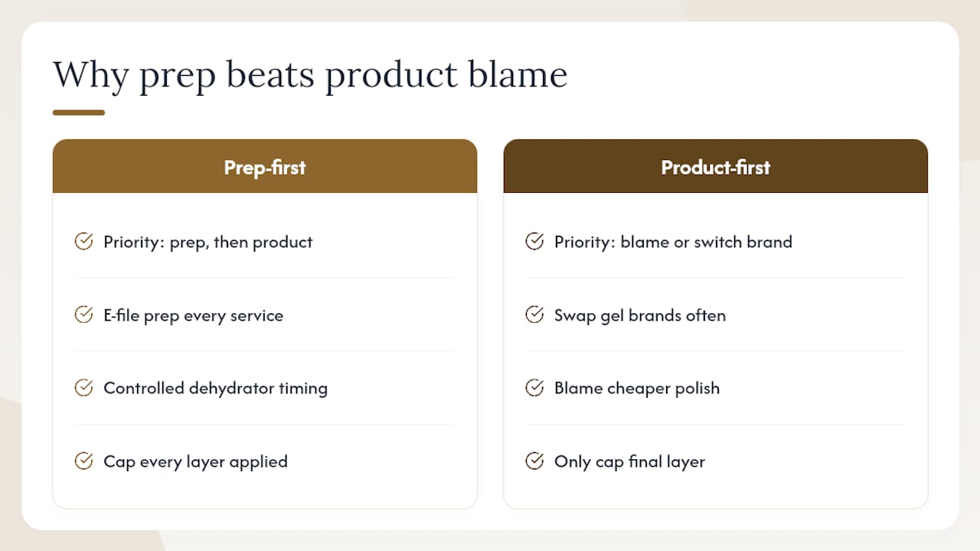Click check icon next to 'Cap every layer applied'
Image resolution: width=980 pixels, height=551 pixels.
83,461
